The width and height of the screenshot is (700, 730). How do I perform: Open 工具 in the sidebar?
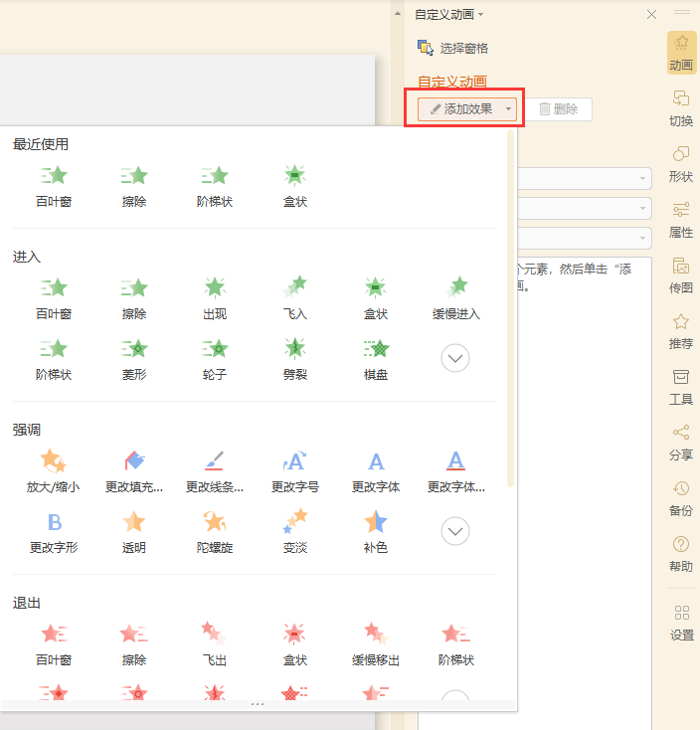(x=681, y=387)
